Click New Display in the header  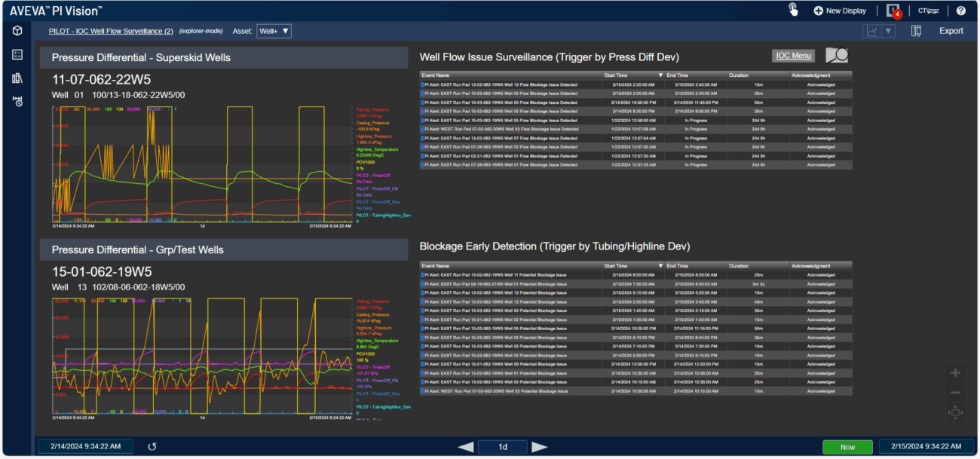point(839,11)
